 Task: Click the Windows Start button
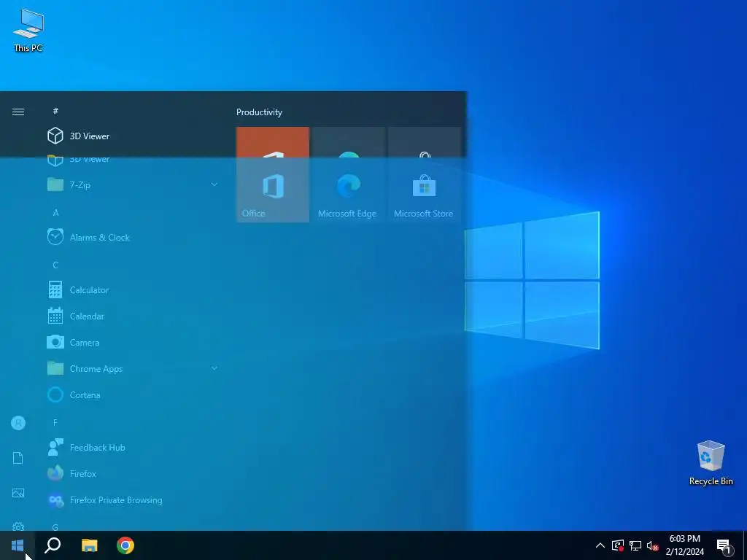pos(18,545)
